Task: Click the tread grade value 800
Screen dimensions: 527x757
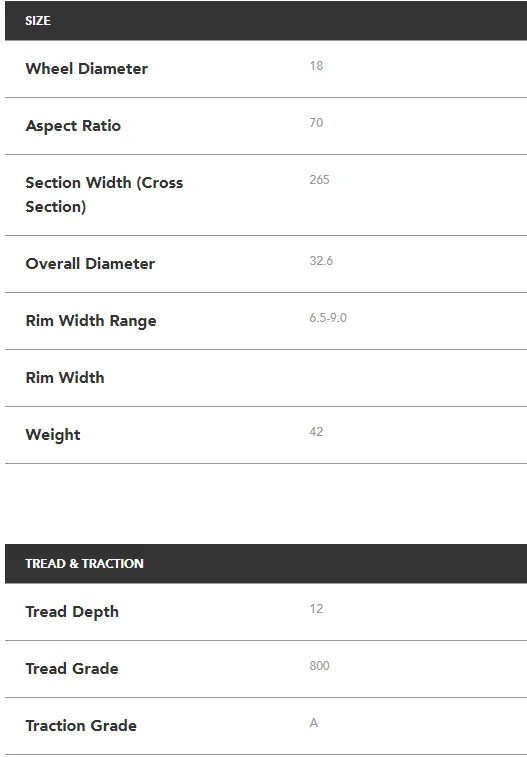Action: [x=319, y=666]
